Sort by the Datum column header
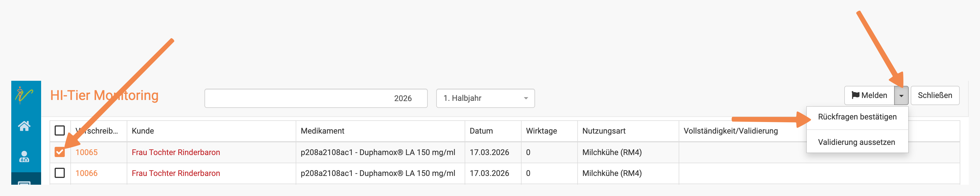 pos(481,131)
